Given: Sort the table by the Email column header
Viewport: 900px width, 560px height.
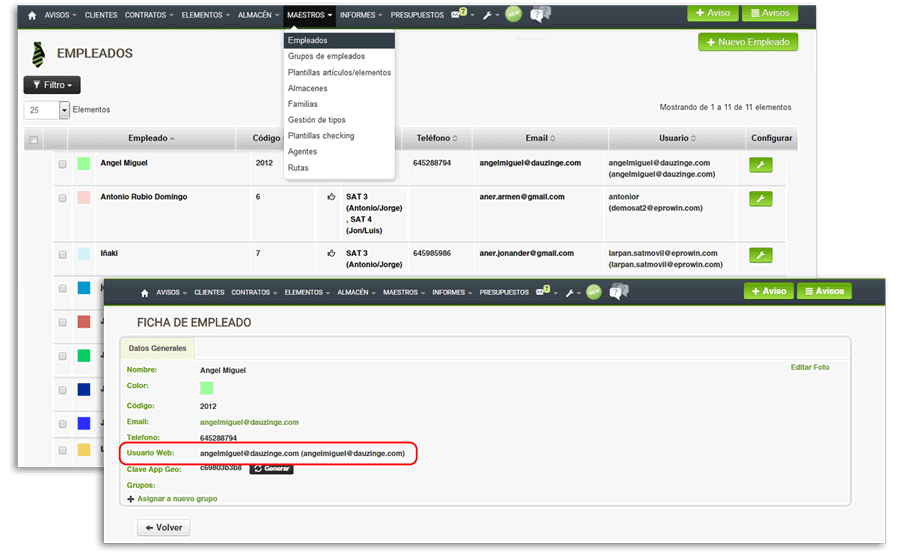Looking at the screenshot, I should tap(540, 138).
